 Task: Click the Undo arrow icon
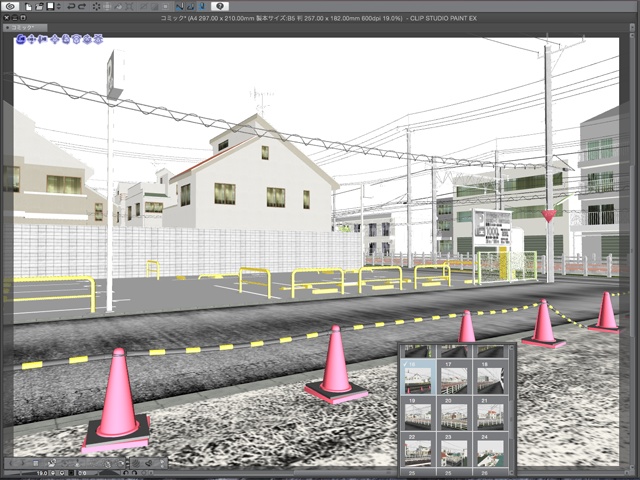[x=71, y=7]
